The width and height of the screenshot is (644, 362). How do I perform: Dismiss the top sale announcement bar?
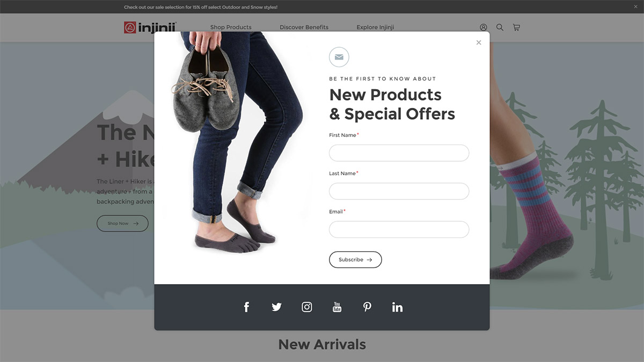636,7
